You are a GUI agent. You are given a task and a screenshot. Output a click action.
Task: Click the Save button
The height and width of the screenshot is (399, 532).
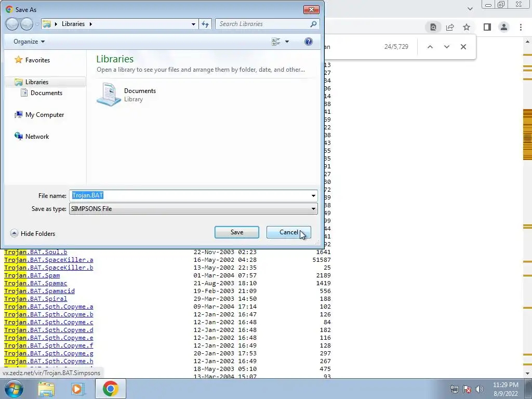[x=237, y=232]
